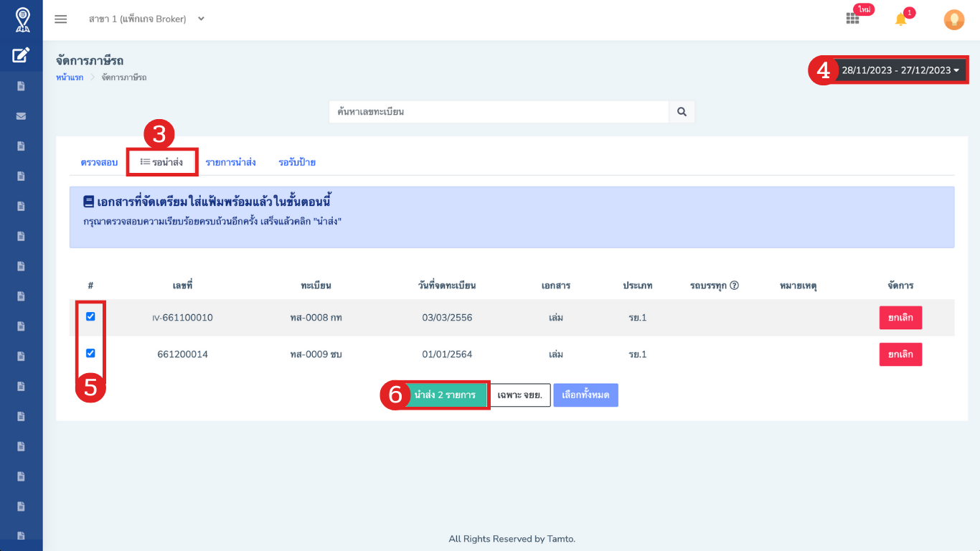
Task: Click the help icon beside รถบรรทุก
Action: pyautogui.click(x=734, y=286)
